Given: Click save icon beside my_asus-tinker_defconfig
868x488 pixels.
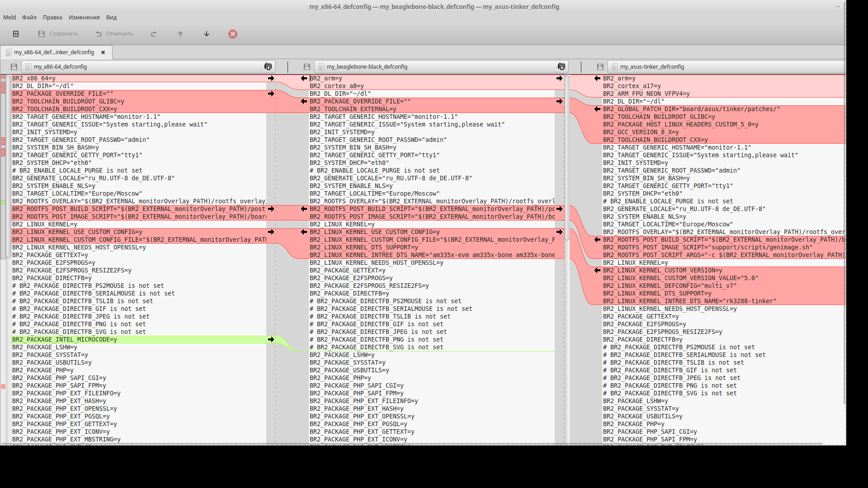Looking at the screenshot, I should click(600, 67).
